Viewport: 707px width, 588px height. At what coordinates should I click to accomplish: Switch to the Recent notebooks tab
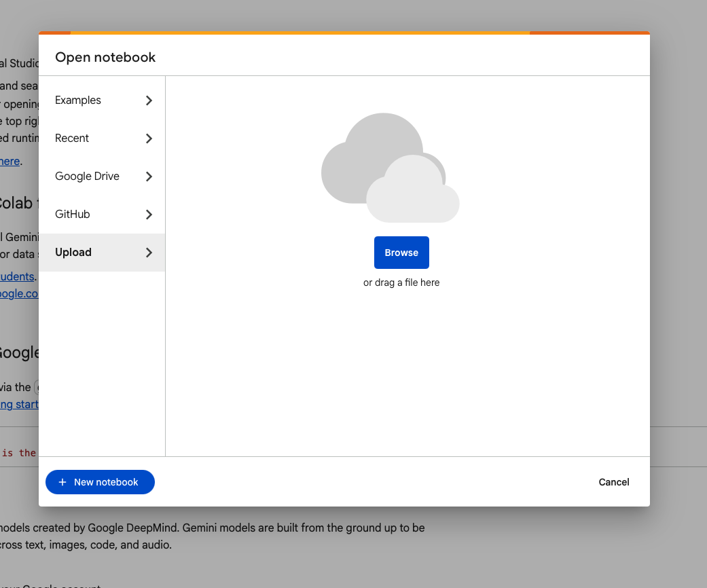point(72,139)
